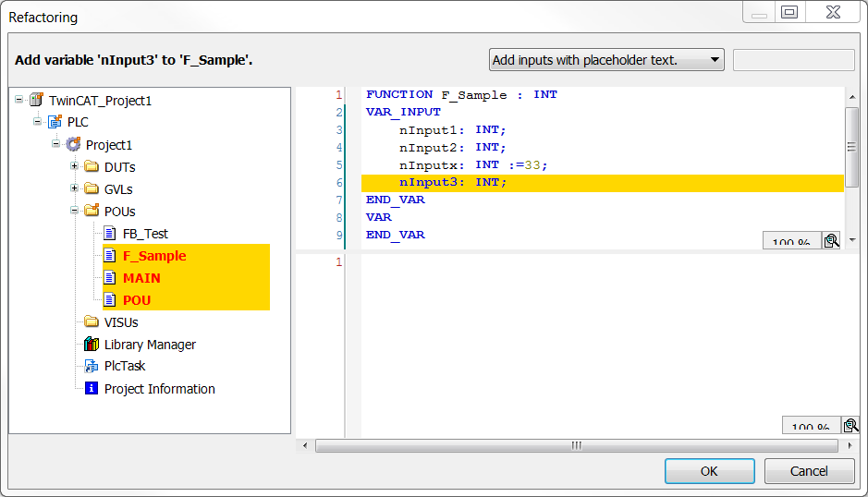Click the Project Information info icon

[x=92, y=388]
